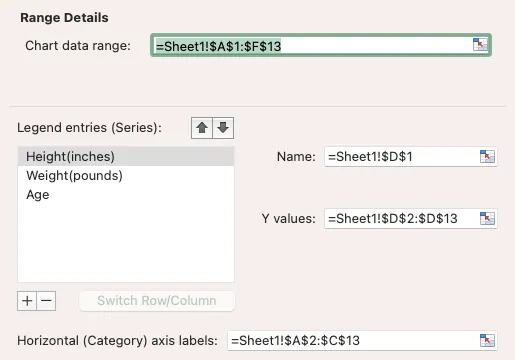515x360 pixels.
Task: Click in the Y values field
Action: tap(411, 219)
